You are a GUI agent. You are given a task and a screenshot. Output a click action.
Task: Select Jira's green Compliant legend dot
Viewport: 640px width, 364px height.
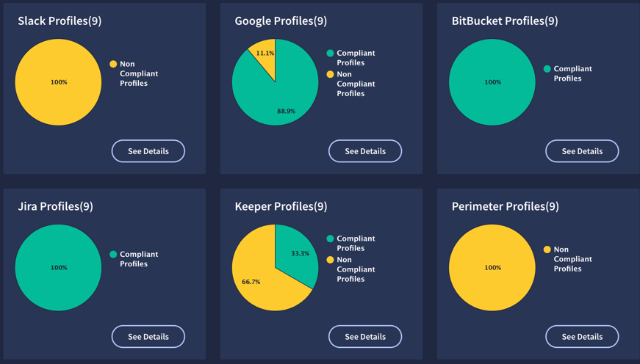coord(113,255)
